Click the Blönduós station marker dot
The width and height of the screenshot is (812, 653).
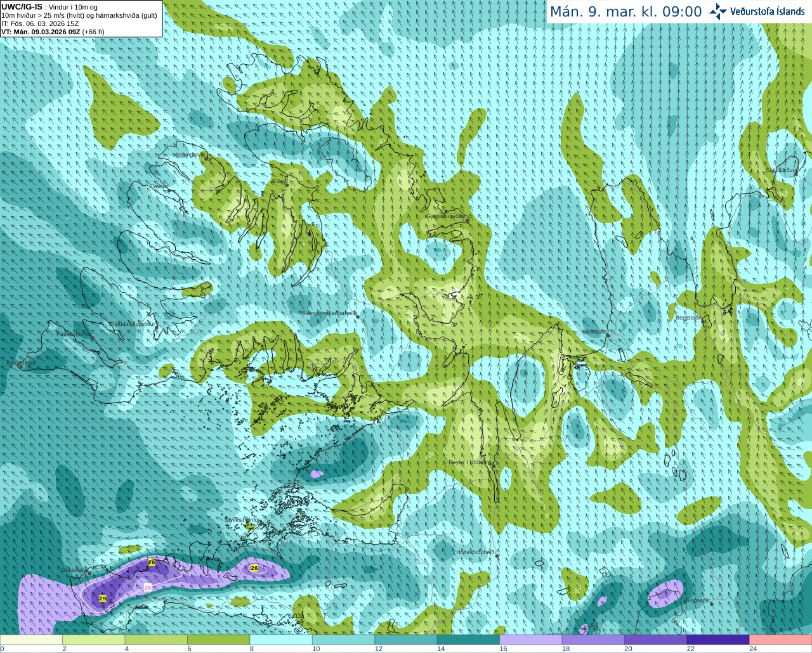pos(608,336)
